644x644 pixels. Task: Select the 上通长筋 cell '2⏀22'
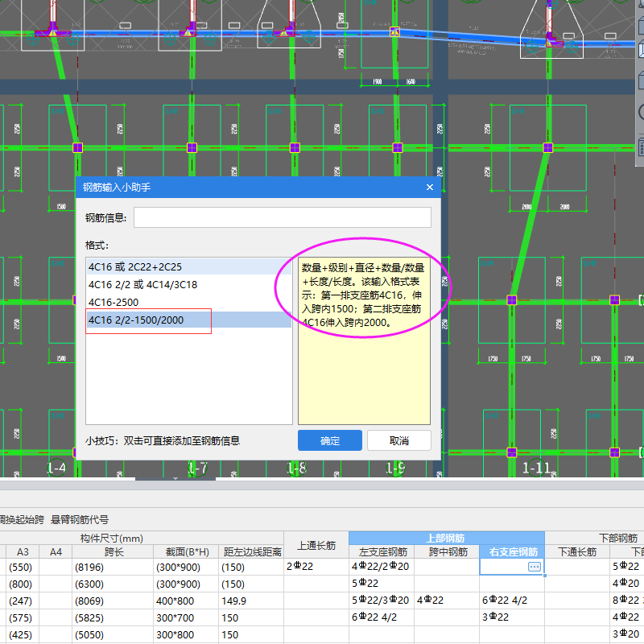click(316, 567)
